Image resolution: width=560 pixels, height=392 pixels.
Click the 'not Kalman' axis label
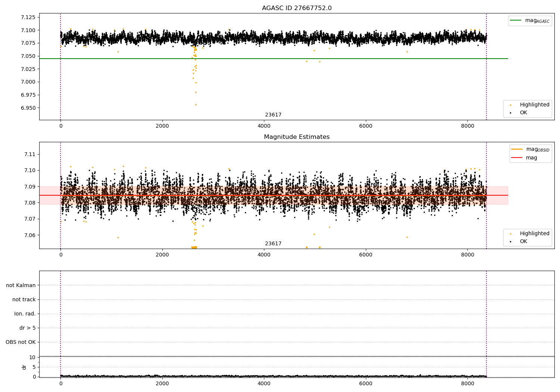tap(21, 285)
